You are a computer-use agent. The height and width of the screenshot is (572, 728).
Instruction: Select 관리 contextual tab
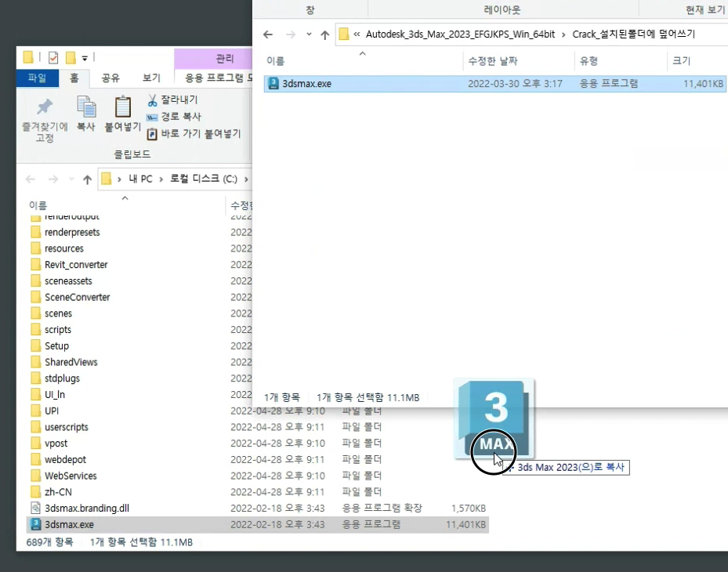[x=225, y=59]
